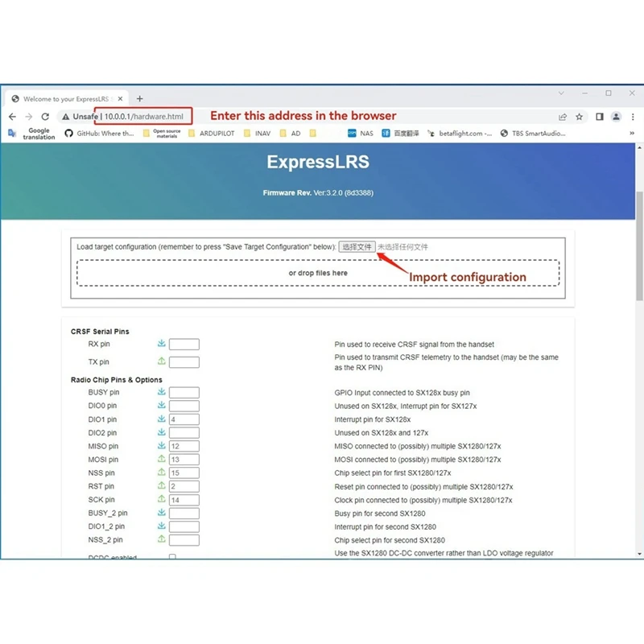Click the input icon beside DIO0 pin

pyautogui.click(x=162, y=405)
